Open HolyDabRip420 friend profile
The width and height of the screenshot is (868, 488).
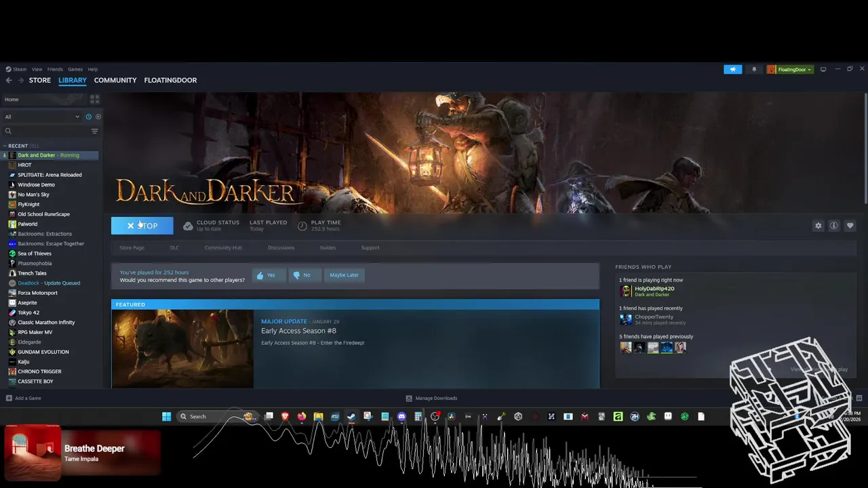point(654,289)
